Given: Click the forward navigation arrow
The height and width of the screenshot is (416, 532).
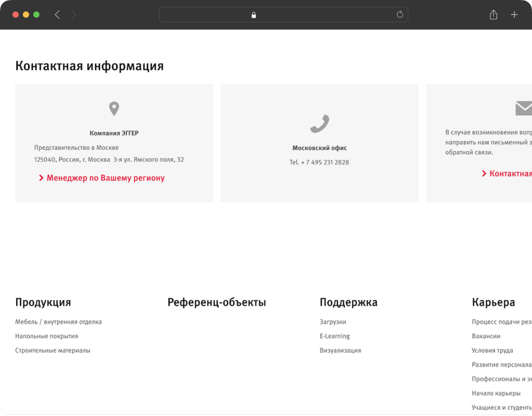Looking at the screenshot, I should 74,15.
